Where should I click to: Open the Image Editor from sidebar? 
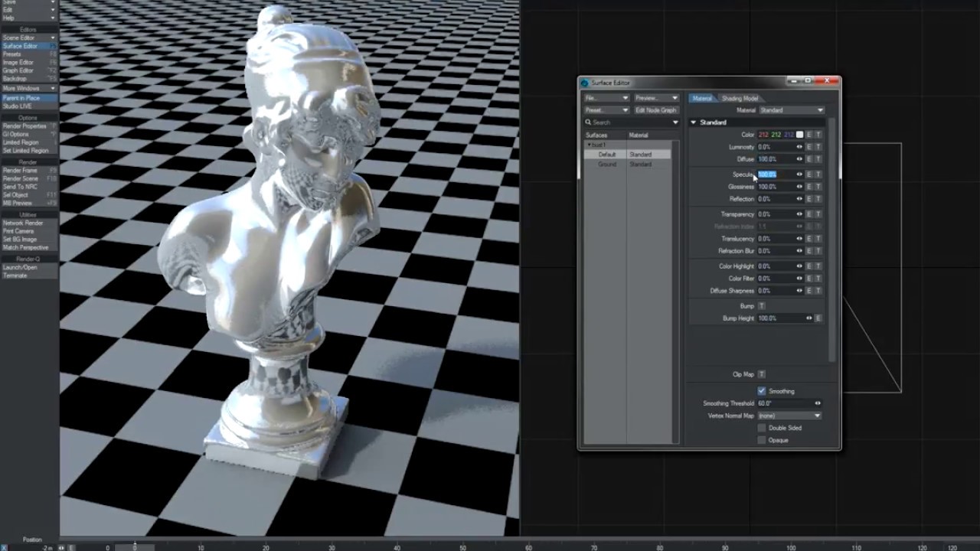tap(30, 63)
